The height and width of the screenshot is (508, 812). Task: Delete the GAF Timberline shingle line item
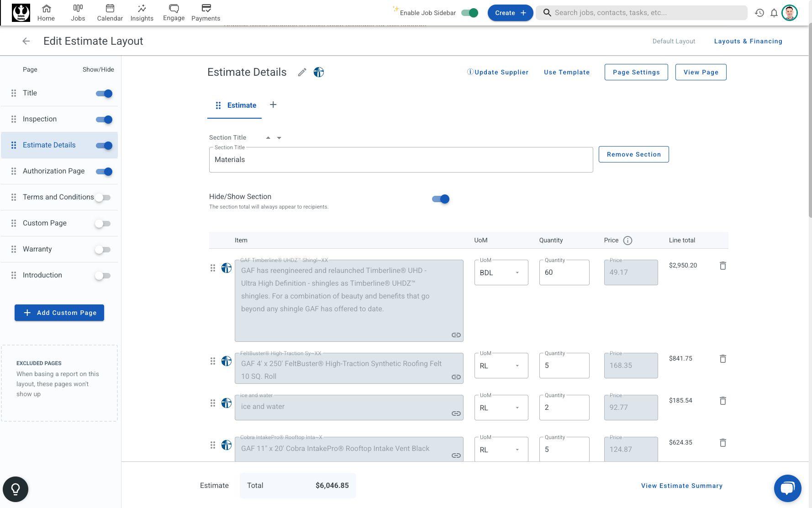click(x=723, y=266)
